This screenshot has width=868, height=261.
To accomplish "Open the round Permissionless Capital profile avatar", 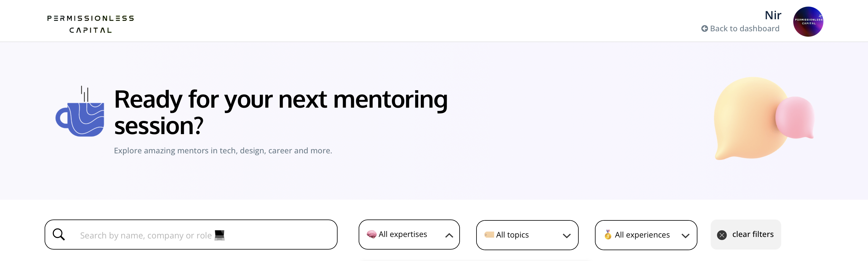I will pyautogui.click(x=808, y=22).
